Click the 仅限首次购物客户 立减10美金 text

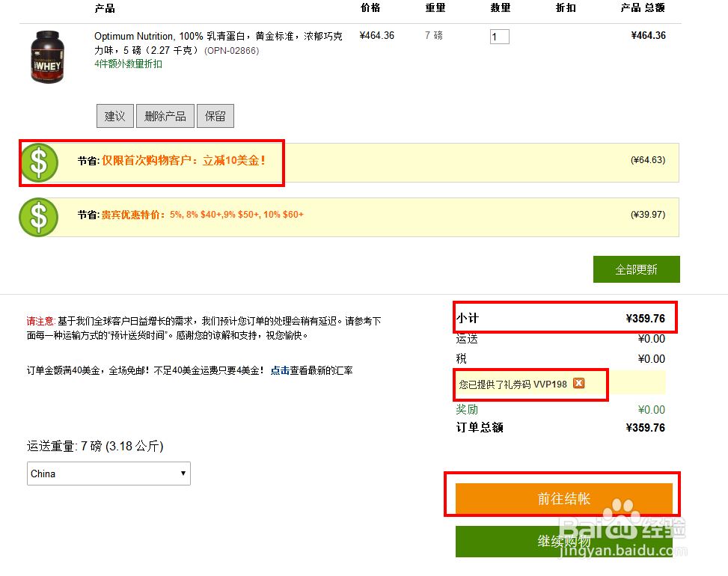(x=183, y=161)
